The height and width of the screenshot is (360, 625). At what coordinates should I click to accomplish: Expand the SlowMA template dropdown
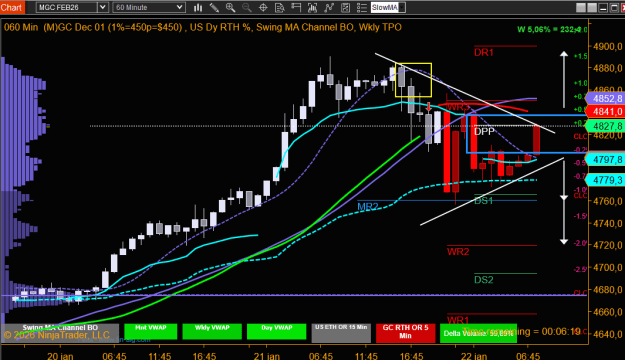pos(402,7)
